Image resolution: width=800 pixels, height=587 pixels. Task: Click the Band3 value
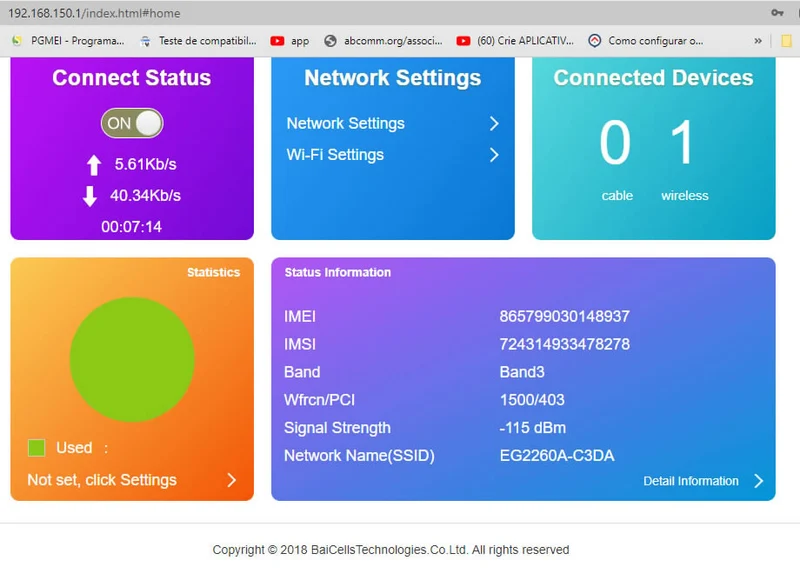point(522,372)
